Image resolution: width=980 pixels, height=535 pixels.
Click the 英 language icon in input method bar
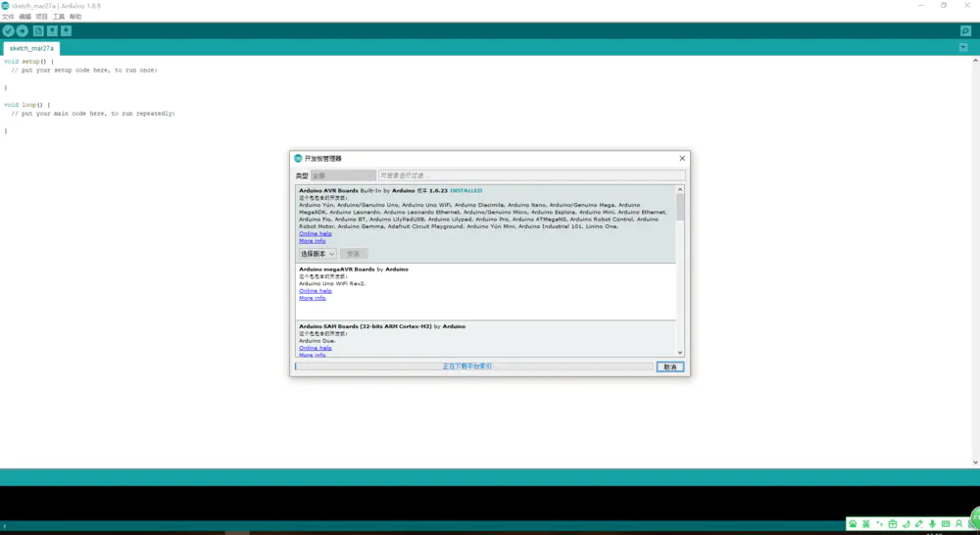coord(866,524)
